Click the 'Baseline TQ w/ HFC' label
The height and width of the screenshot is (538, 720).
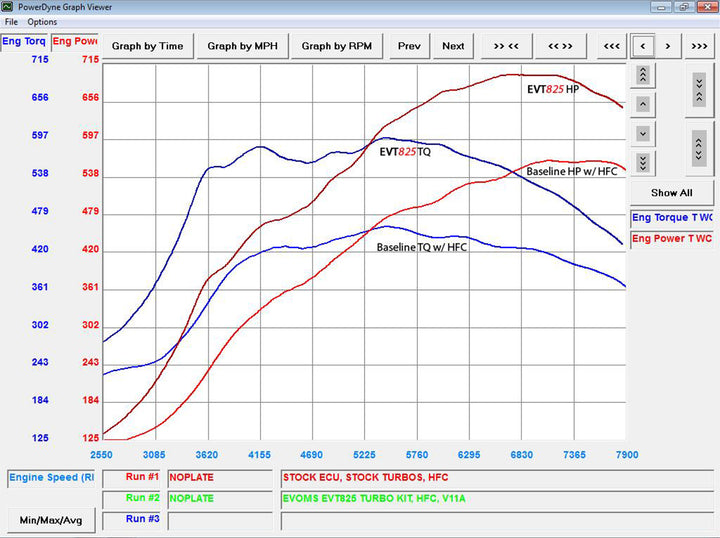point(422,247)
